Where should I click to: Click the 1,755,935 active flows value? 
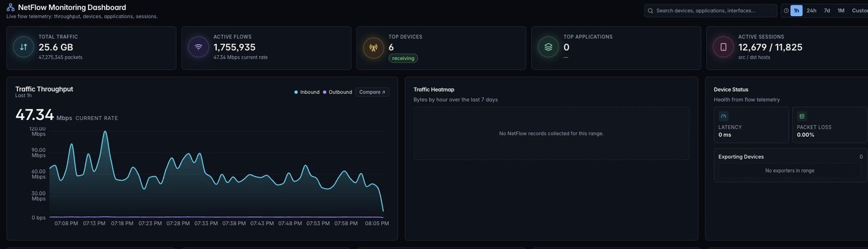click(x=234, y=47)
